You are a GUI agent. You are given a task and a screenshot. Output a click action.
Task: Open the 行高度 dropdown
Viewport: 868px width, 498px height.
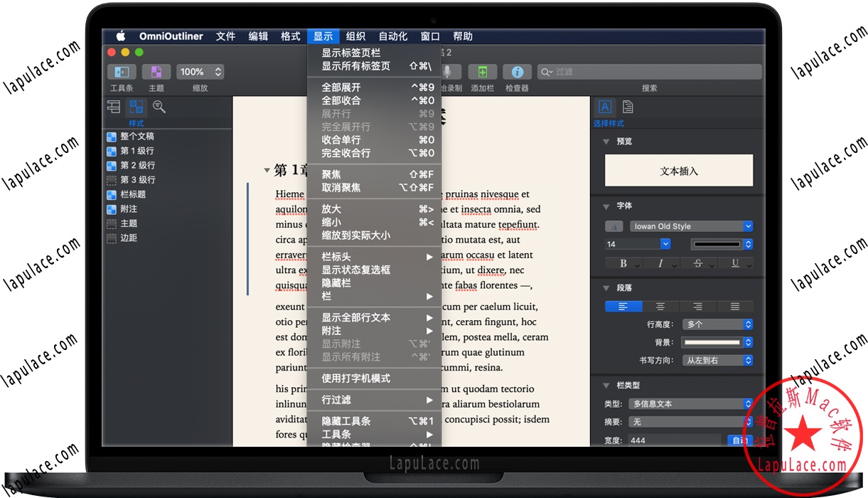[717, 324]
